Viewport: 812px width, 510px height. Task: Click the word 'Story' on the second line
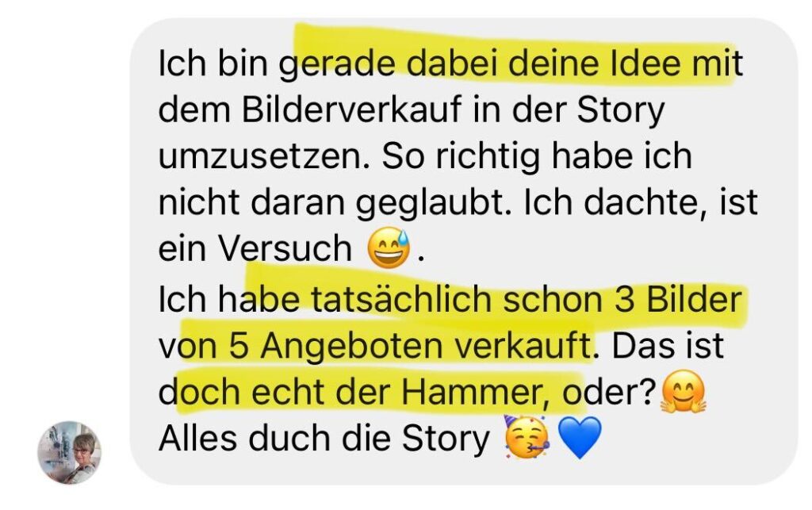621,111
